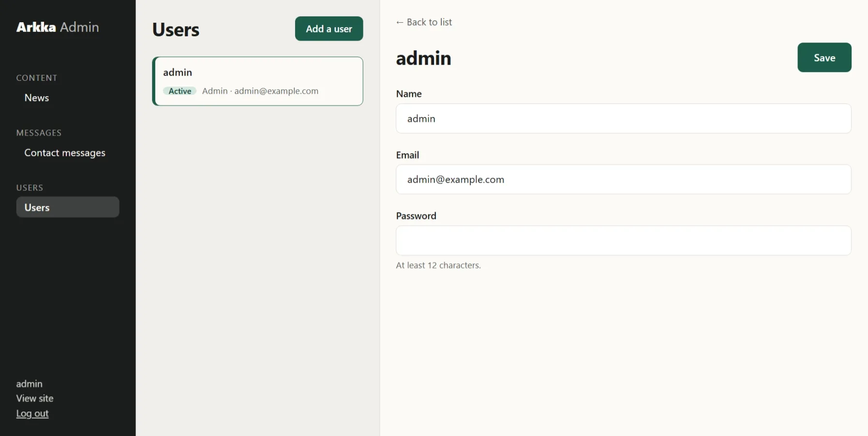The image size is (868, 436).
Task: Click the admin username above View site
Action: coord(30,384)
